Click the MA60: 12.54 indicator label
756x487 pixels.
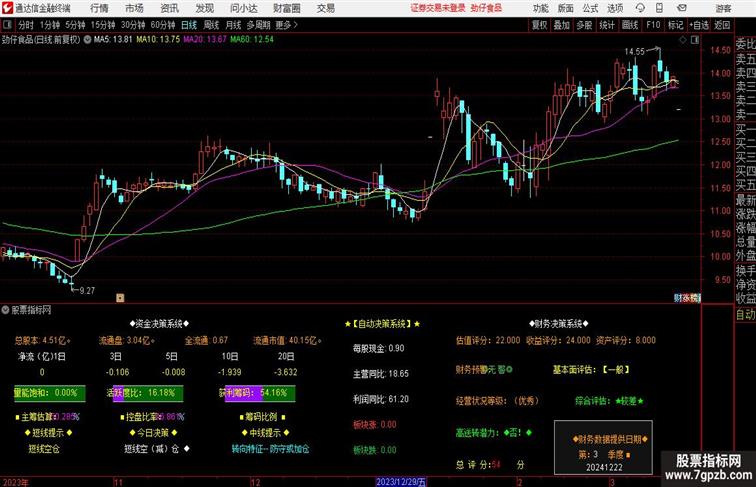point(252,40)
